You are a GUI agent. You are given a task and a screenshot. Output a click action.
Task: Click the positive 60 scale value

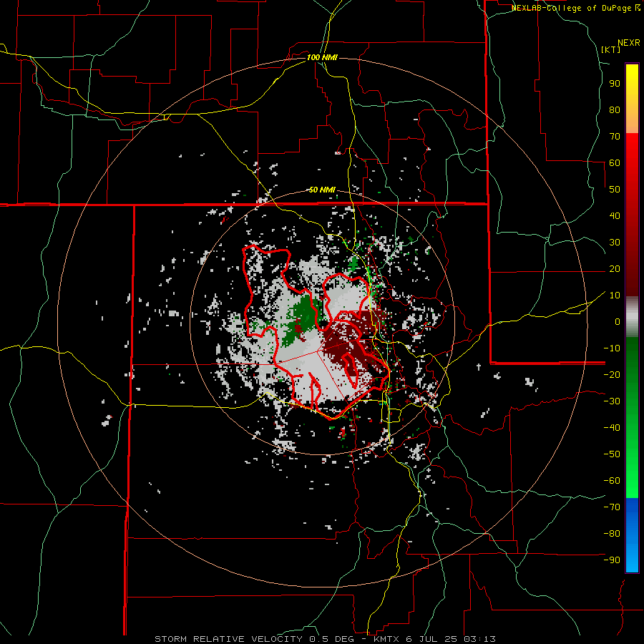click(615, 163)
